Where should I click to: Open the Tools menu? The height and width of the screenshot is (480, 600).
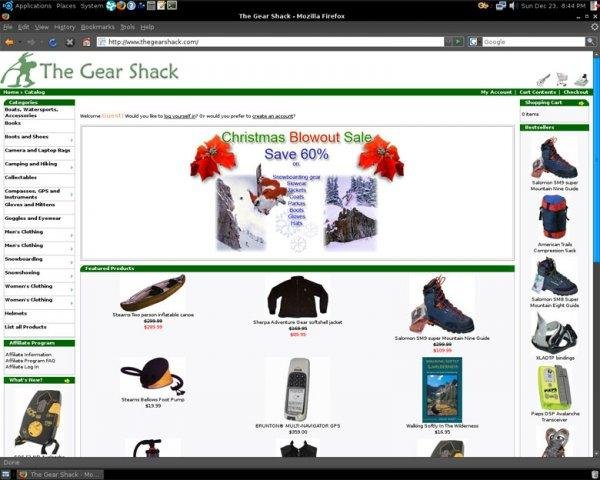127,27
